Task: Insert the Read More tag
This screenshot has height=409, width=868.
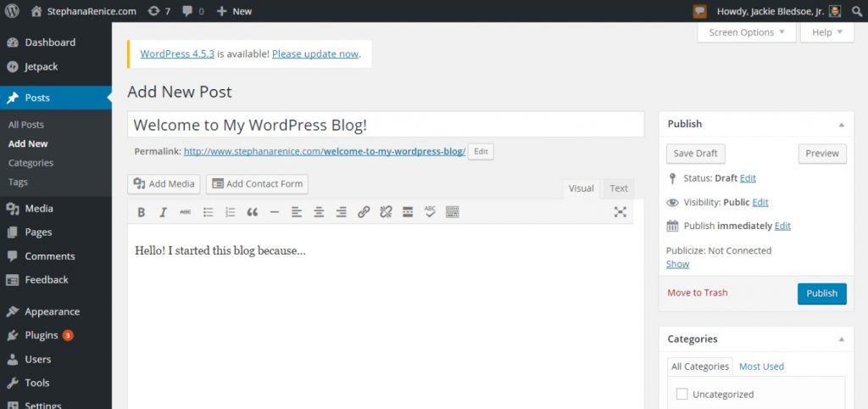Action: 408,212
